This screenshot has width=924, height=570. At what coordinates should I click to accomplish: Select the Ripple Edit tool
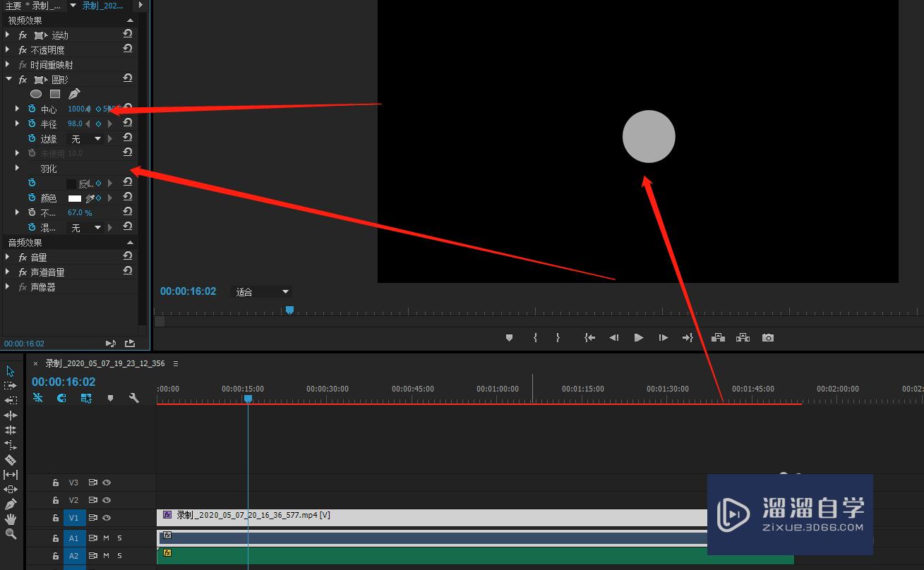[x=11, y=415]
